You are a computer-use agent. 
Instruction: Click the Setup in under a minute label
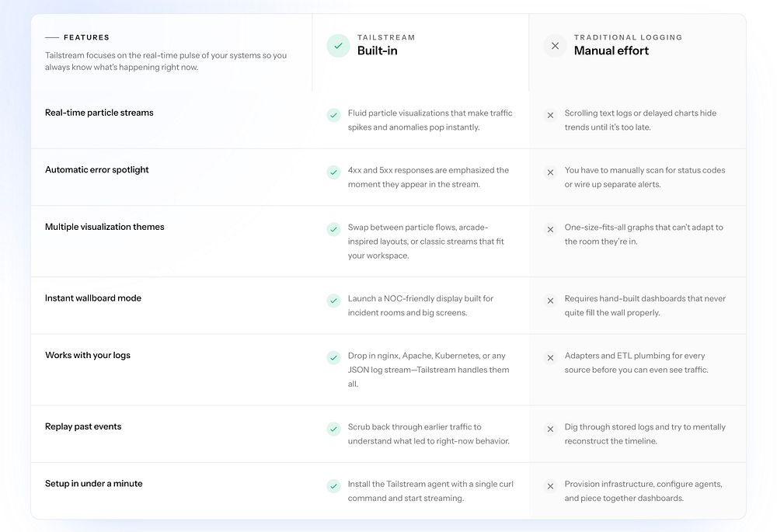(94, 484)
